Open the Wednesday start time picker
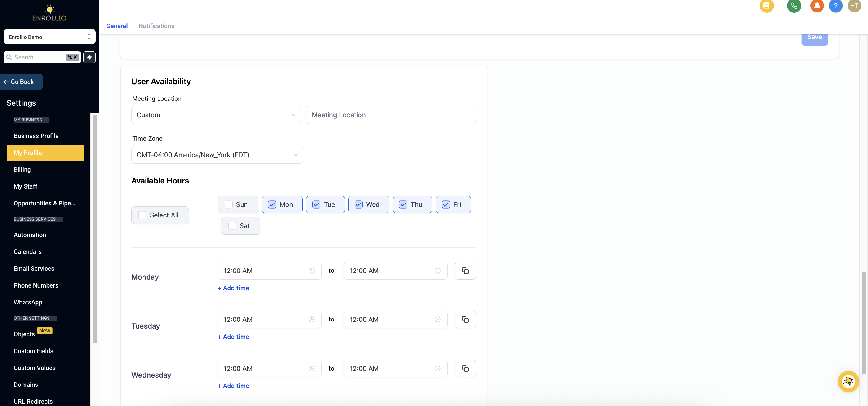Screen dimensions: 868x406 pyautogui.click(x=269, y=368)
